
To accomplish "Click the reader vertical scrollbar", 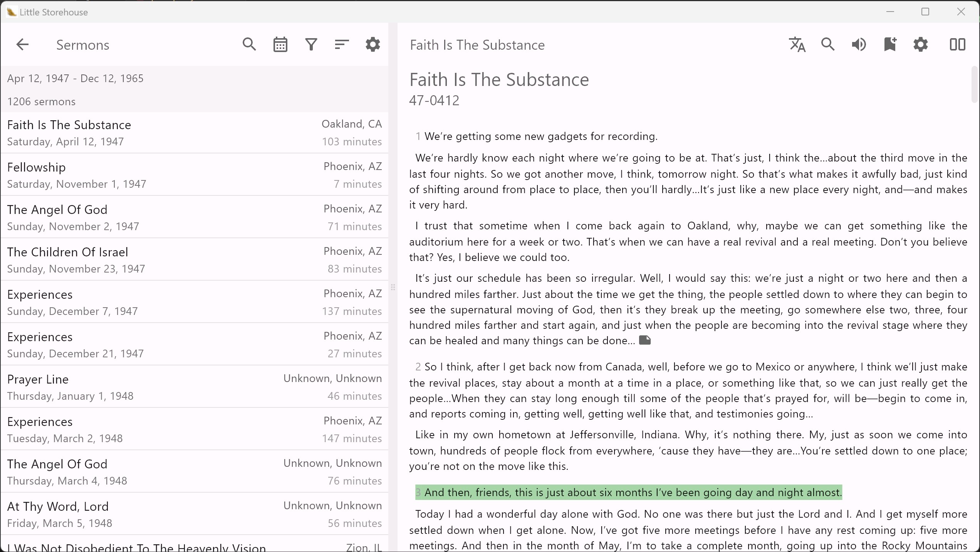I will pos(975,85).
